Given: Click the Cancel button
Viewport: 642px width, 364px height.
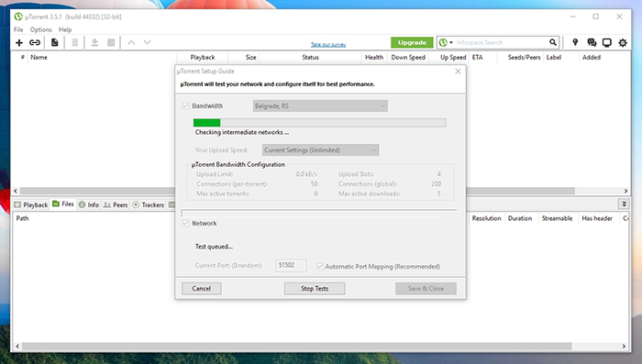Looking at the screenshot, I should click(x=202, y=289).
